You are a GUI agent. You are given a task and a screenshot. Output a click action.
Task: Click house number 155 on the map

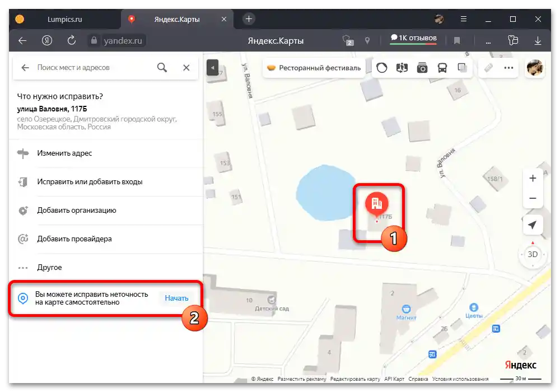(x=217, y=114)
